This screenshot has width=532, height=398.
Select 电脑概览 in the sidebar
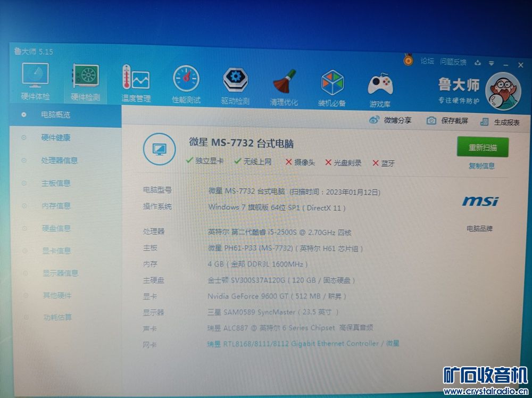(65, 115)
